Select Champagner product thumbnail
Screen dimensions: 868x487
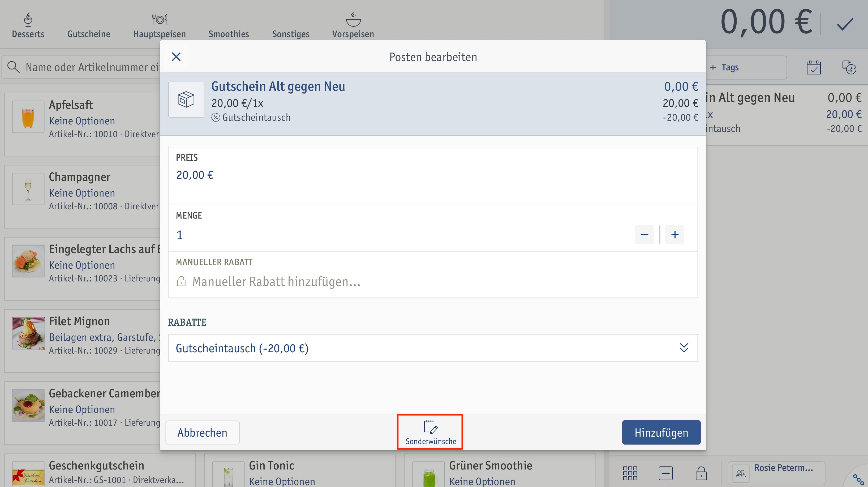(28, 189)
